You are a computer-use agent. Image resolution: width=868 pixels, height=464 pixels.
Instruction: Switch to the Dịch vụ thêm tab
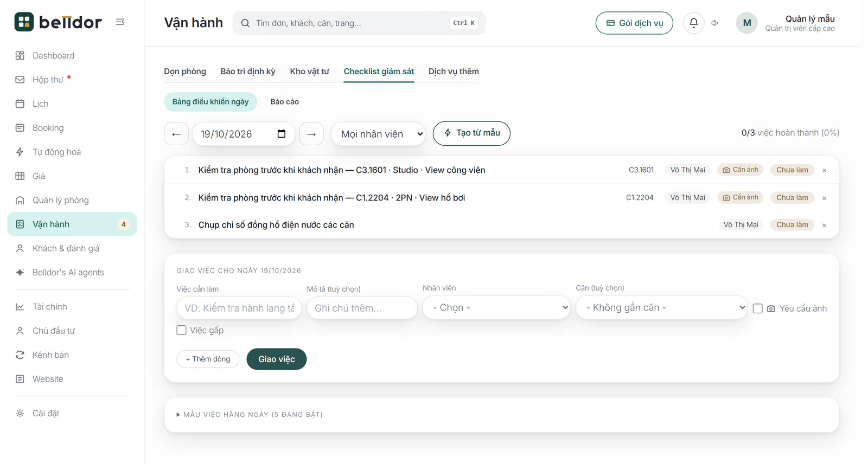[x=454, y=72]
